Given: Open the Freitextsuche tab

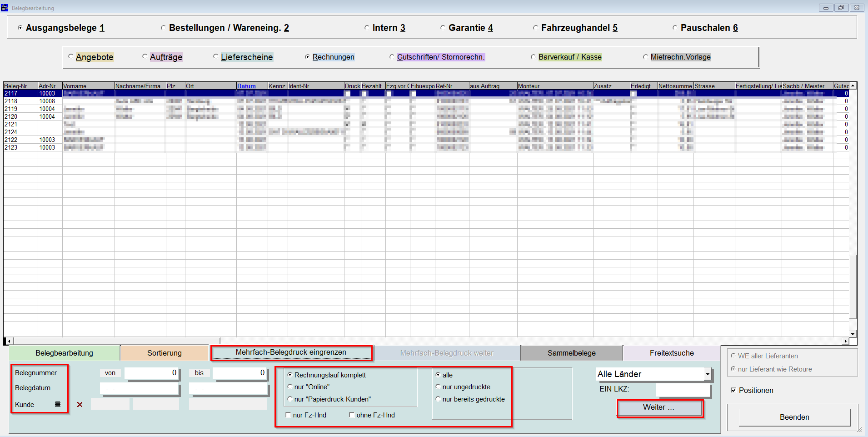Looking at the screenshot, I should (x=672, y=353).
